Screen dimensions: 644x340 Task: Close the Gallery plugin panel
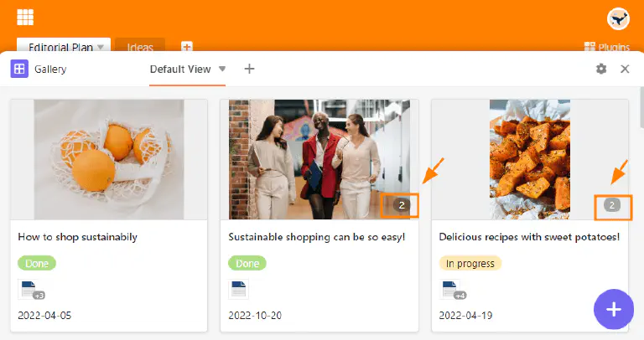tap(625, 70)
